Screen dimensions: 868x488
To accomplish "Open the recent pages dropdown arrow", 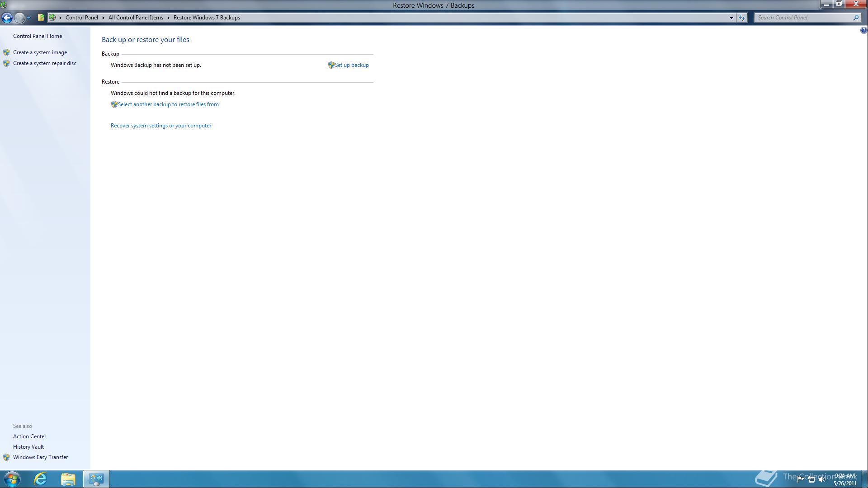I will 28,18.
